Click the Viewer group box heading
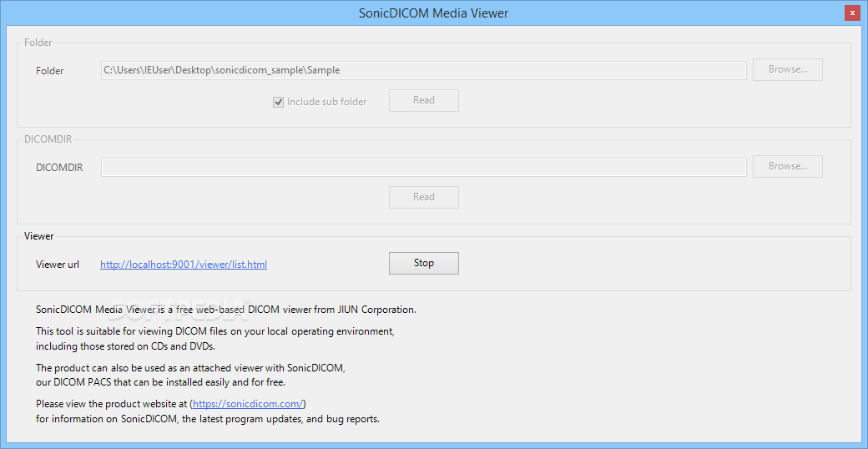Screen dimensions: 868x449 [39, 236]
